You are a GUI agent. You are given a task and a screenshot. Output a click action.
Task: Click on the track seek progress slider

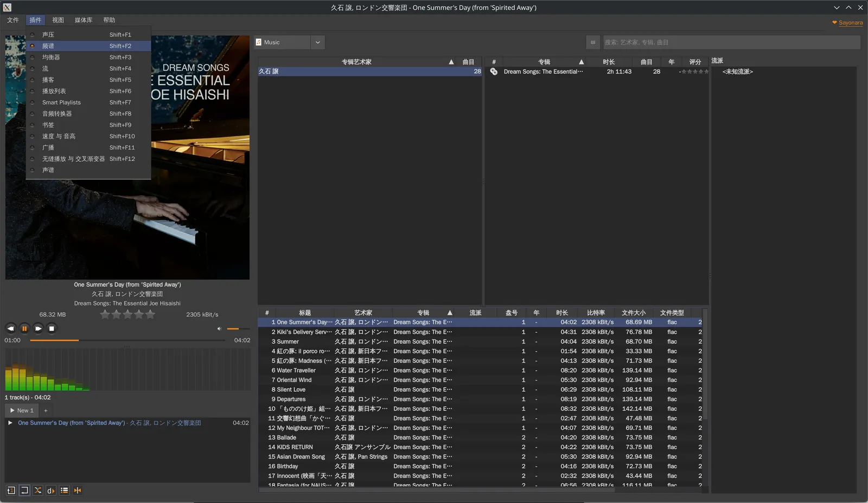(x=127, y=340)
